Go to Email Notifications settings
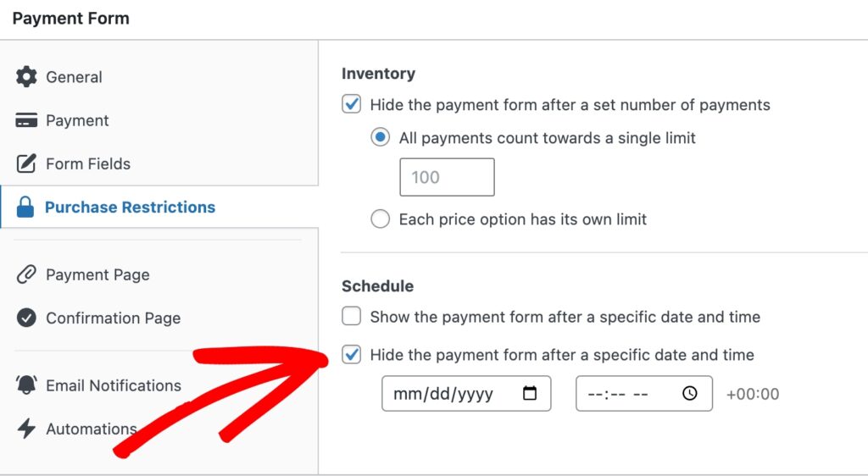Image resolution: width=868 pixels, height=476 pixels. 113,385
